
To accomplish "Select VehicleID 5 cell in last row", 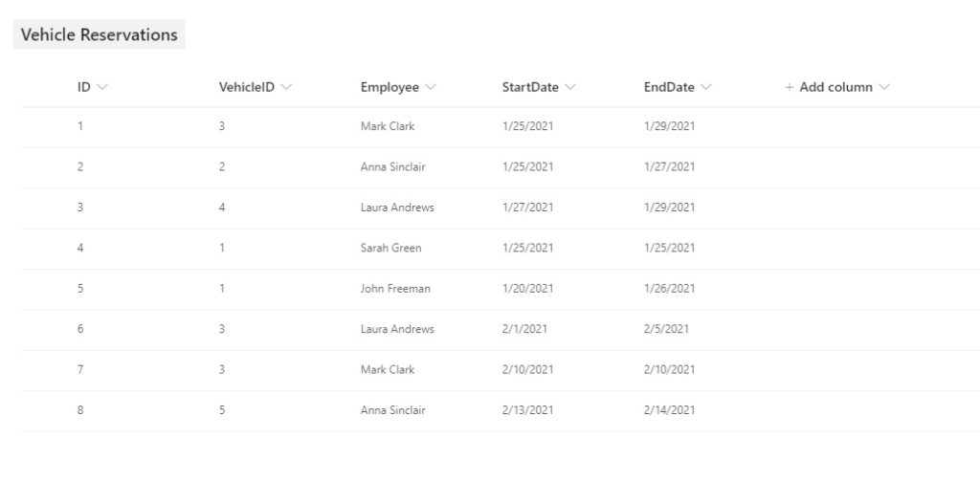I will tap(222, 410).
